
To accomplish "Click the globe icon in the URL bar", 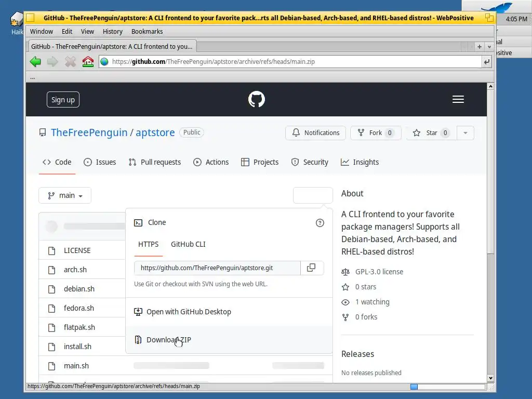I will pyautogui.click(x=104, y=62).
